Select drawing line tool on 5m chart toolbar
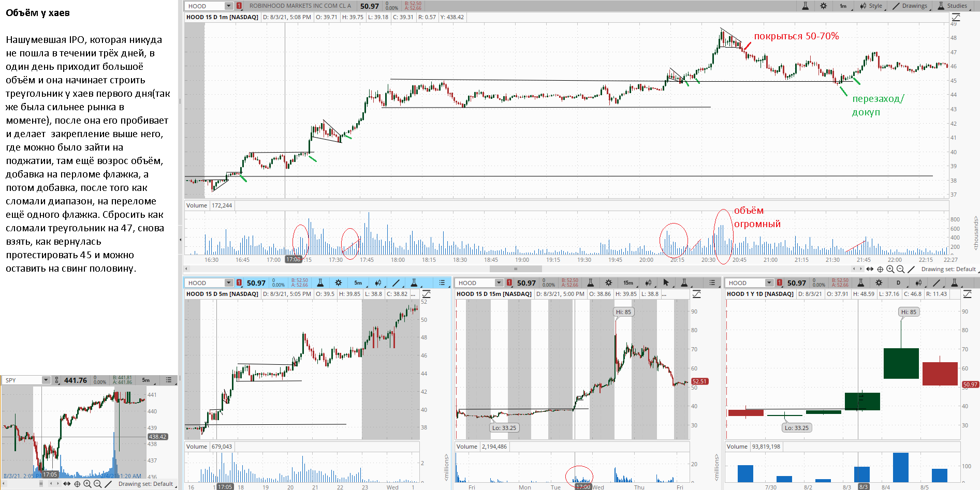 [396, 283]
